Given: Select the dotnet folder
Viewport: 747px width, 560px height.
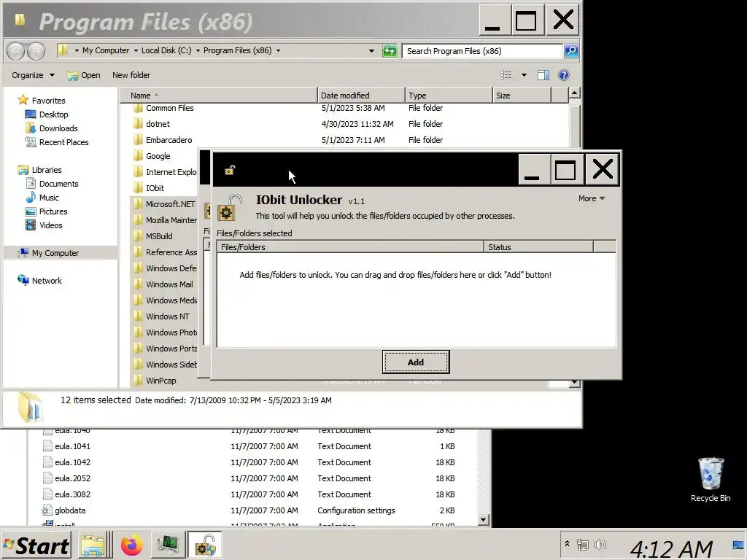Looking at the screenshot, I should (x=158, y=124).
